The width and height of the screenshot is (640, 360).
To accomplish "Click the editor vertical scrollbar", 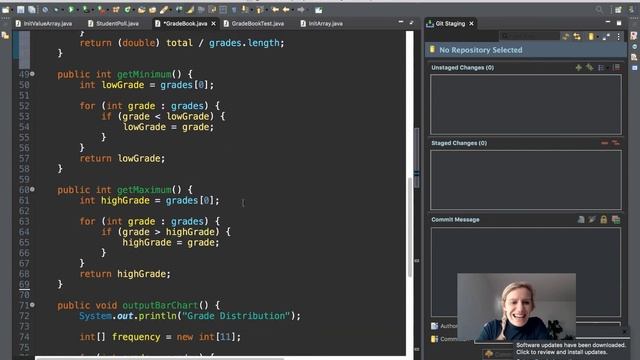I will [409, 227].
